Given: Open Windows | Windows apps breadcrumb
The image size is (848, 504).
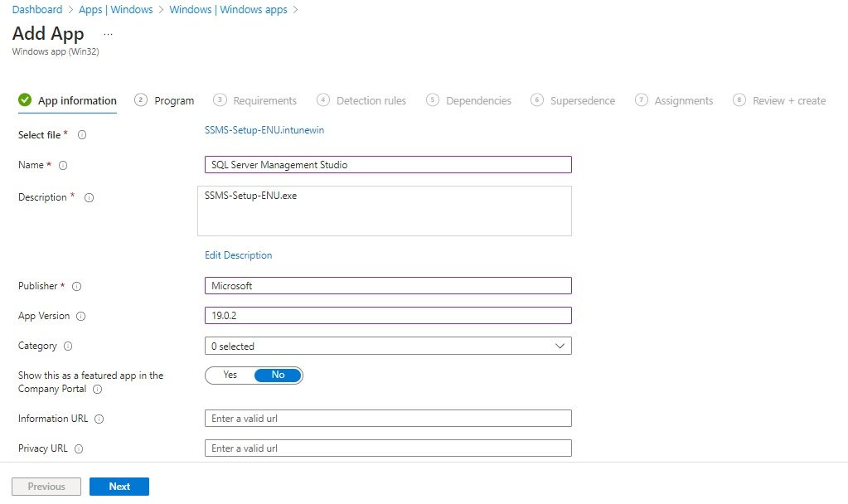Looking at the screenshot, I should pos(228,10).
